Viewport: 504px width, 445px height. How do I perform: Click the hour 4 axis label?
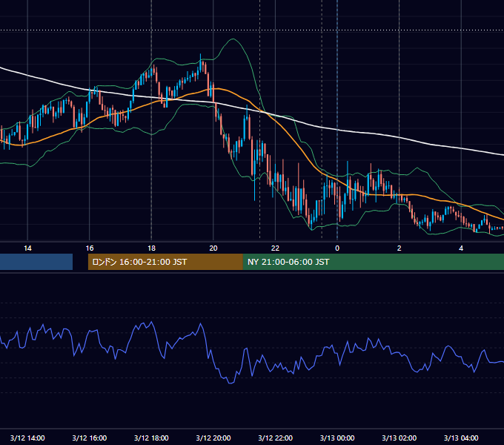[461, 248]
